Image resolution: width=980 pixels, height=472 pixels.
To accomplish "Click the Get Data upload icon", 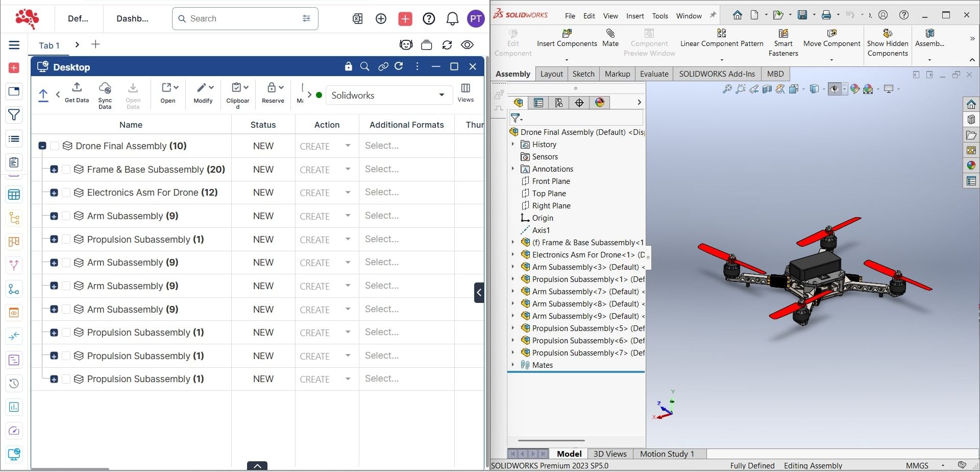I will point(77,87).
